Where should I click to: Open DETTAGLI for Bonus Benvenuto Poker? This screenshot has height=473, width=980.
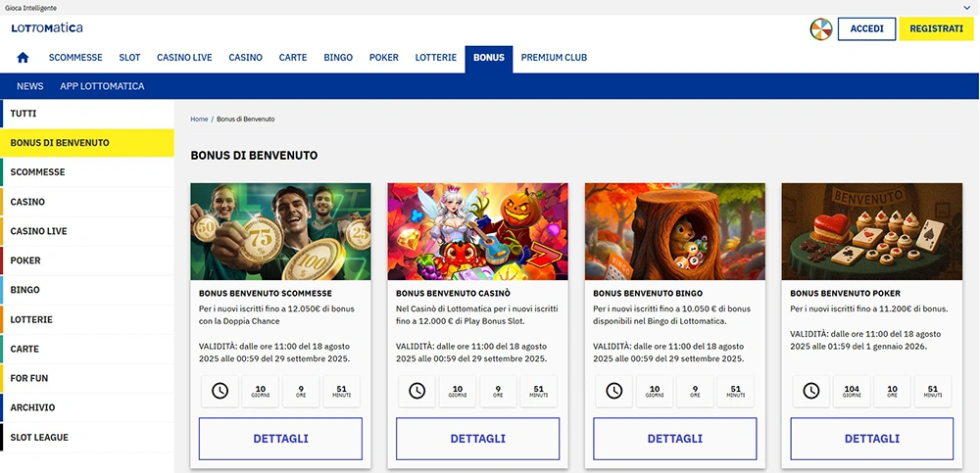click(x=872, y=439)
